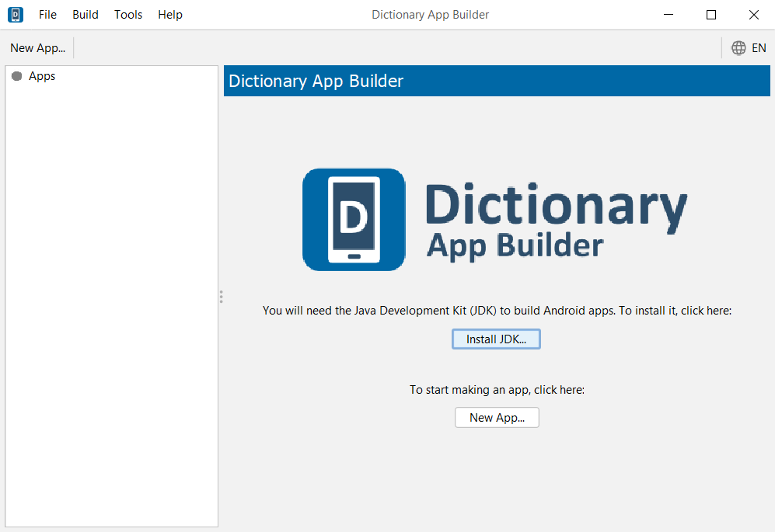Open the Tools menu
Screen dimensions: 775x532
pyautogui.click(x=128, y=15)
